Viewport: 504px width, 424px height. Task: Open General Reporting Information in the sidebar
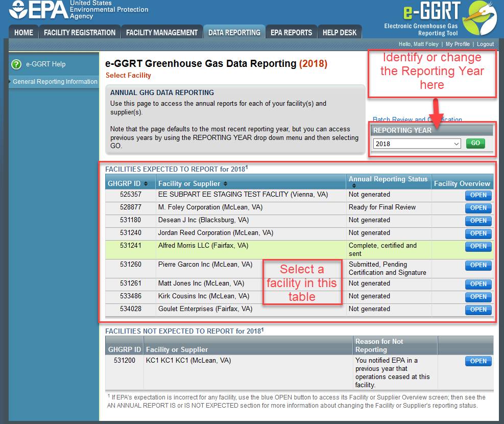[x=55, y=82]
